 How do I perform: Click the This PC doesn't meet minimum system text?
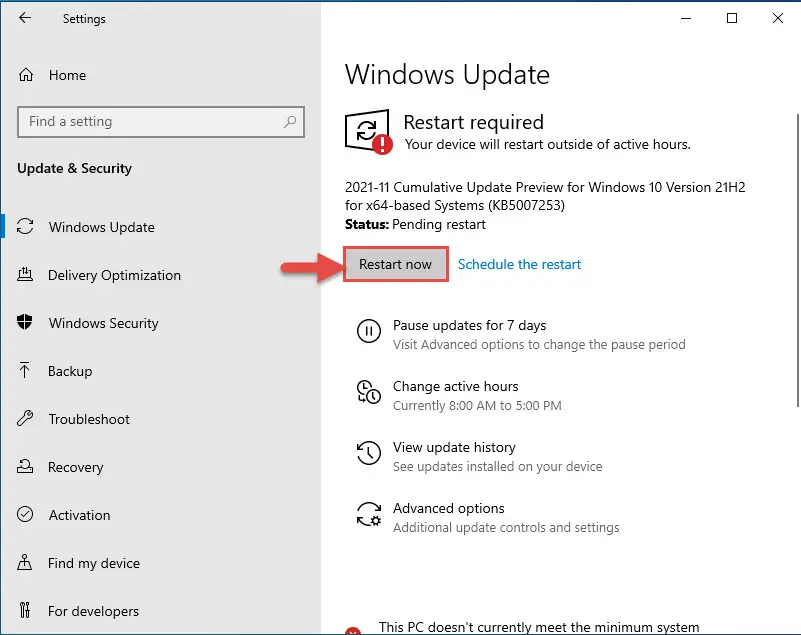click(539, 627)
